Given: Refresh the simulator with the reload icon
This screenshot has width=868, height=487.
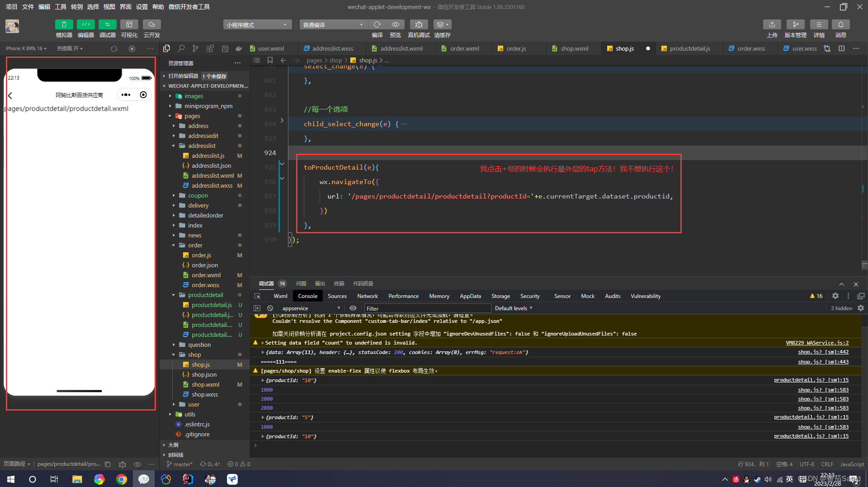Looking at the screenshot, I should coord(114,48).
